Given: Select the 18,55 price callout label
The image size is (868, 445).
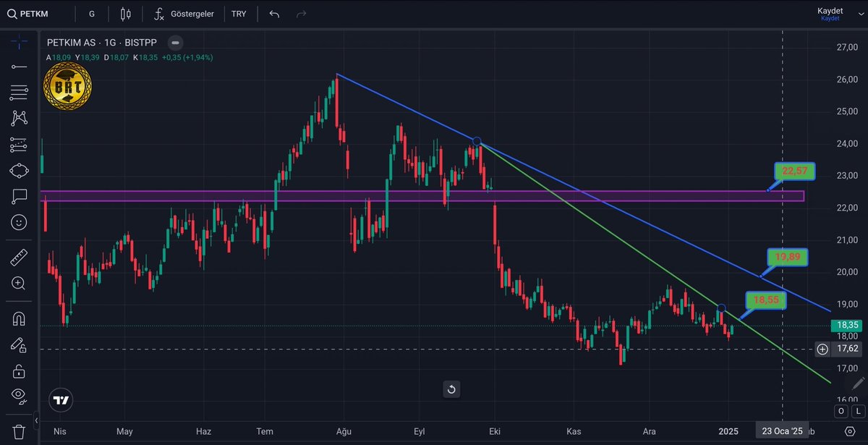Looking at the screenshot, I should coord(766,300).
